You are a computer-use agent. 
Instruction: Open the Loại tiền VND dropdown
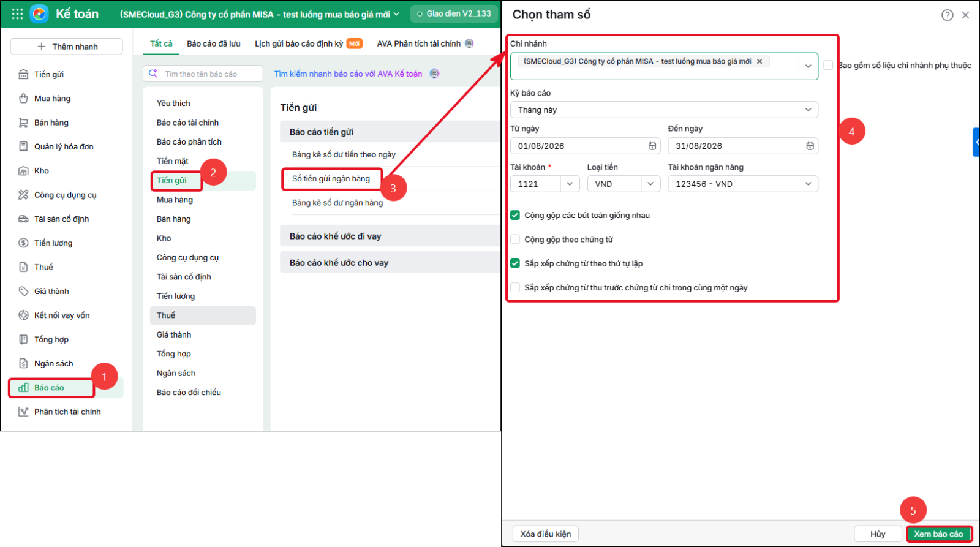650,184
